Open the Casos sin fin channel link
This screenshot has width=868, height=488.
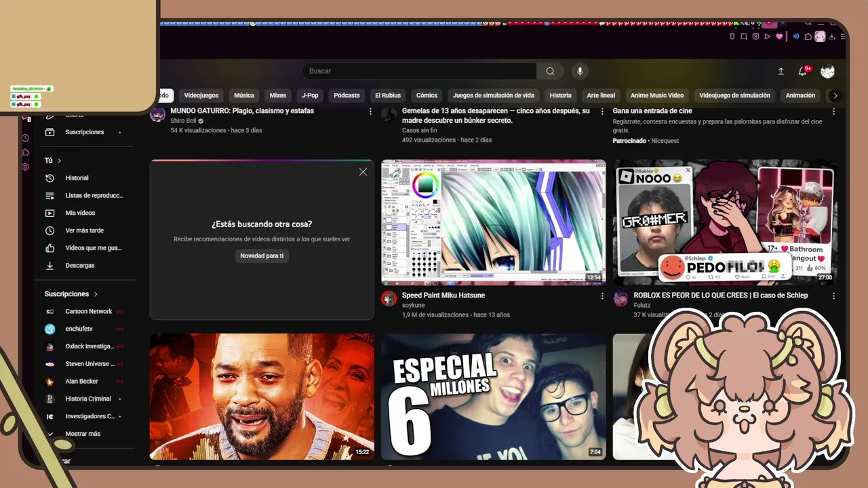pos(419,130)
